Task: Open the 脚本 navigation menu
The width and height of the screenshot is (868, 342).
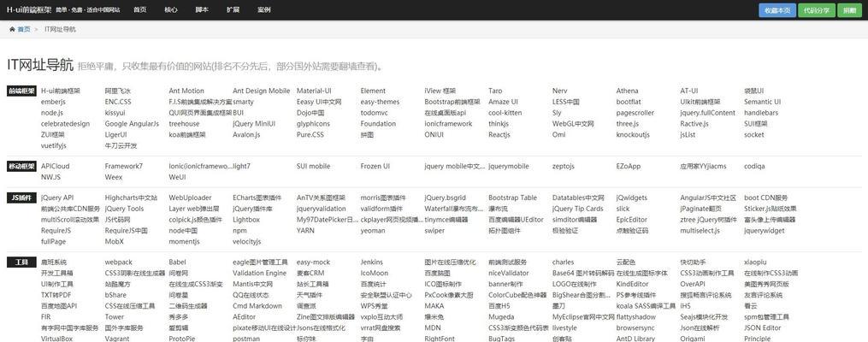Action: (x=202, y=10)
